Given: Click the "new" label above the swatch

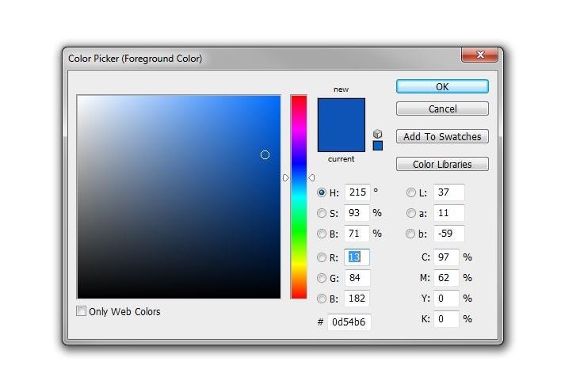Looking at the screenshot, I should point(341,89).
